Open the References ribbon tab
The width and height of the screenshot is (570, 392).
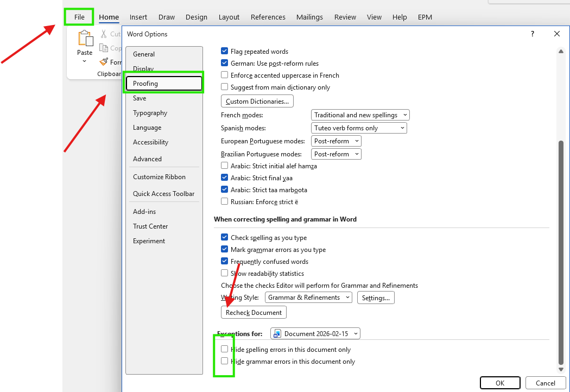pos(268,17)
